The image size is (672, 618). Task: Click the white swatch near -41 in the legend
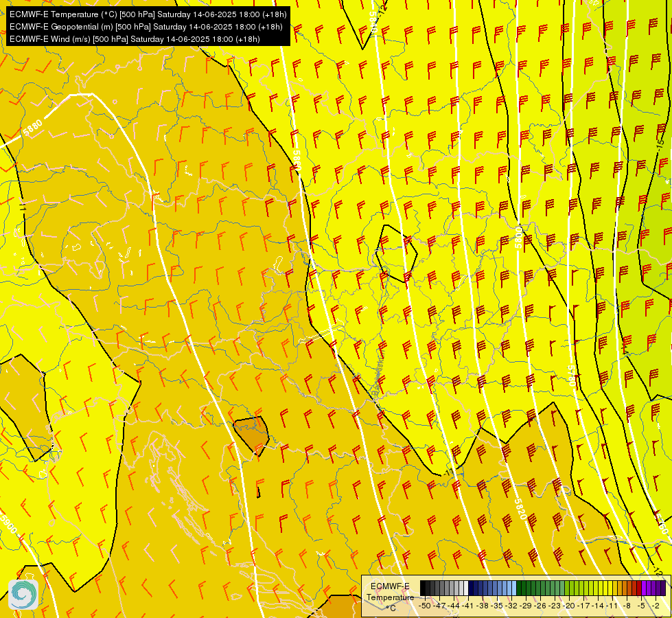[466, 588]
